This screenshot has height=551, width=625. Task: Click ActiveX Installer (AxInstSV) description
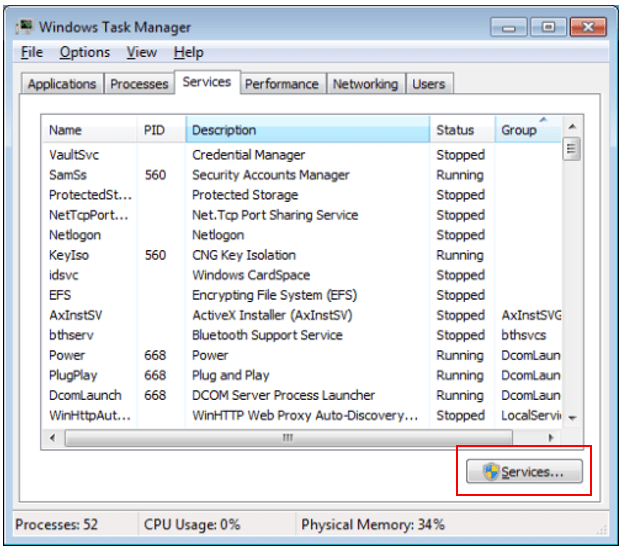(272, 315)
